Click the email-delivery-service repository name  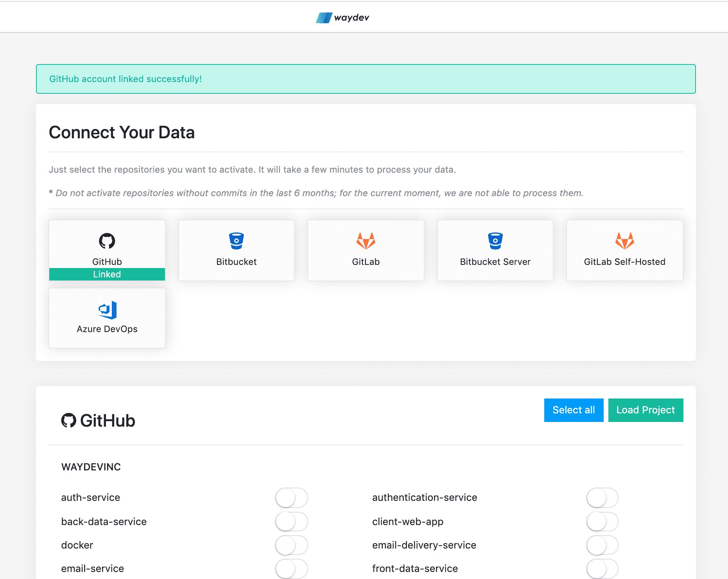tap(424, 545)
